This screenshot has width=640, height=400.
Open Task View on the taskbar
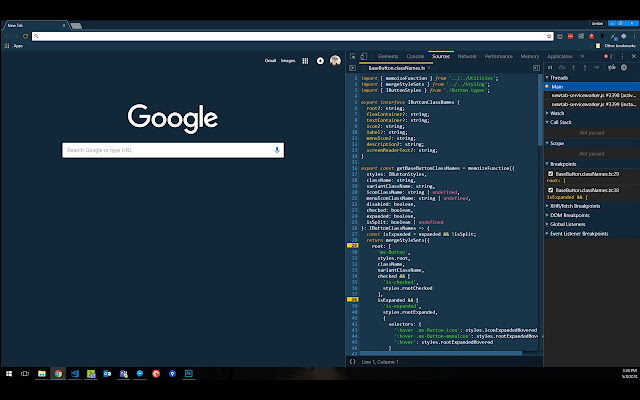pyautogui.click(x=25, y=373)
